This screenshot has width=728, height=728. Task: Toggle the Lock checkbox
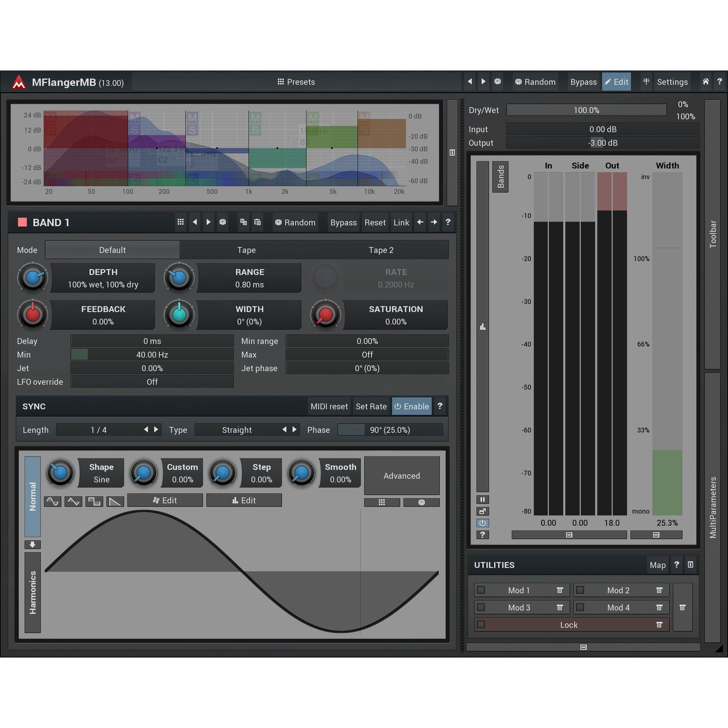point(481,625)
